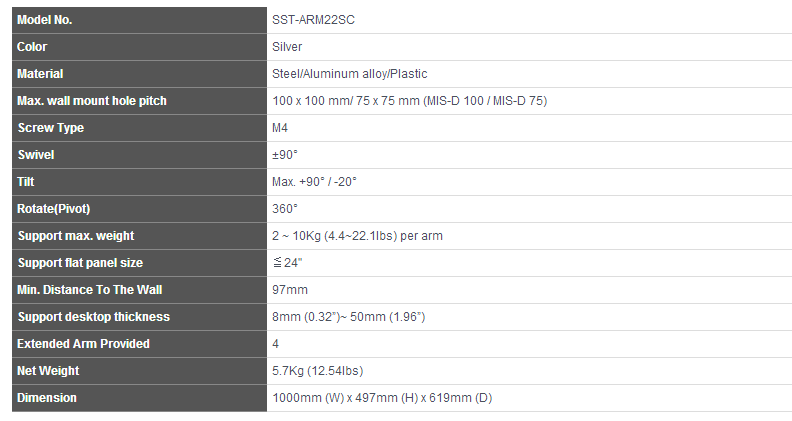This screenshot has width=792, height=421.
Task: Select the Silver color value
Action: point(287,47)
